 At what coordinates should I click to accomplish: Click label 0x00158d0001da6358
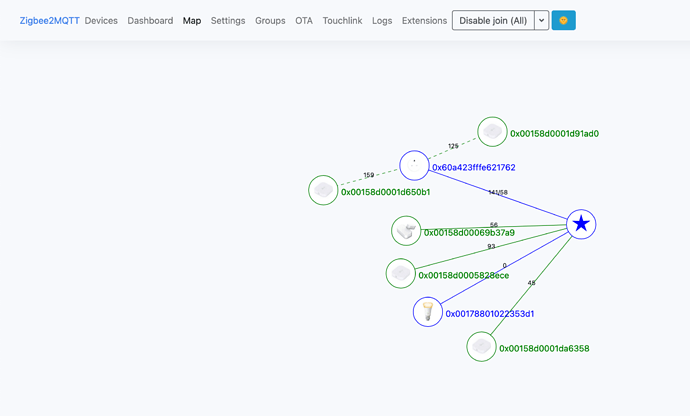click(x=544, y=348)
